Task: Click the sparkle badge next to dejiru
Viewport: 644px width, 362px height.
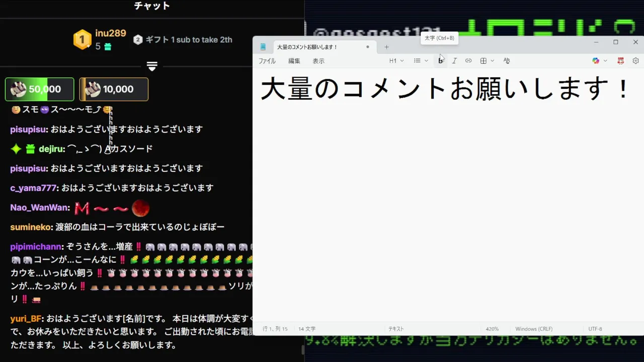Action: [x=16, y=149]
